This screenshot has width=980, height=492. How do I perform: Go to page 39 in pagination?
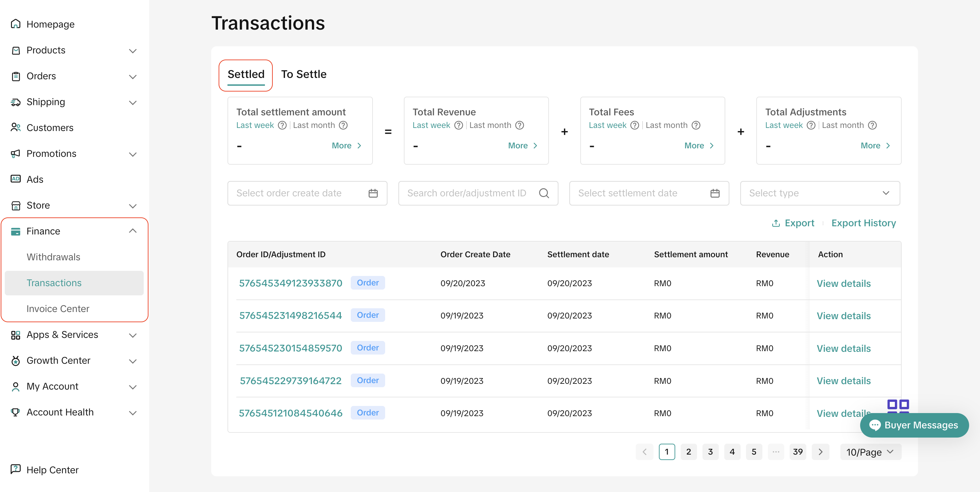(x=797, y=452)
